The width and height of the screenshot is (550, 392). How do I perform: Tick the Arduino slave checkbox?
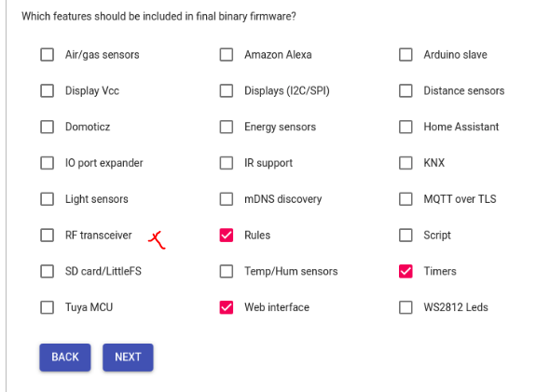406,55
